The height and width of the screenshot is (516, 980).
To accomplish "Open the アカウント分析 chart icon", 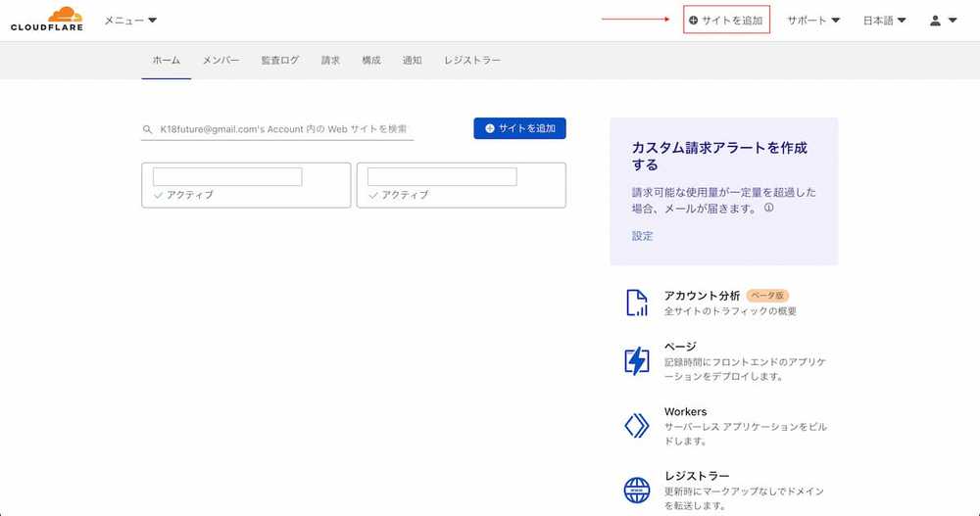I will [x=637, y=303].
